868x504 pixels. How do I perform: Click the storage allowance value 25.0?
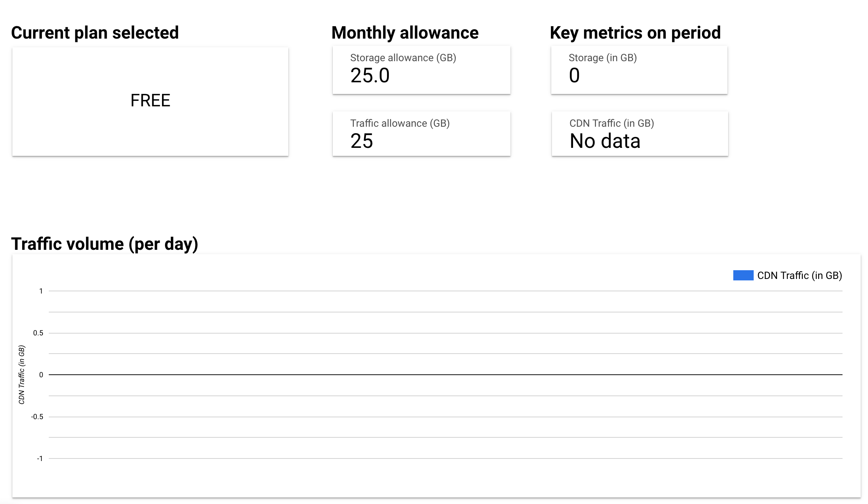[x=370, y=76]
